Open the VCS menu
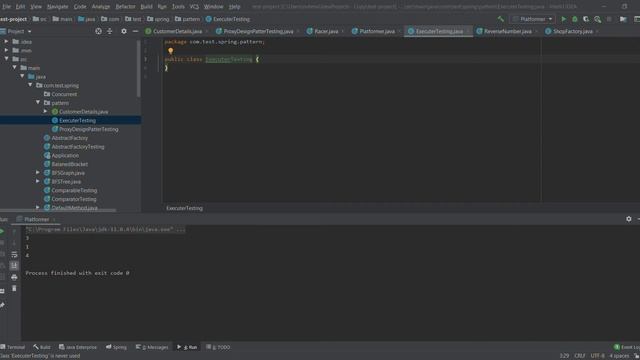The image size is (640, 360). 194,7
